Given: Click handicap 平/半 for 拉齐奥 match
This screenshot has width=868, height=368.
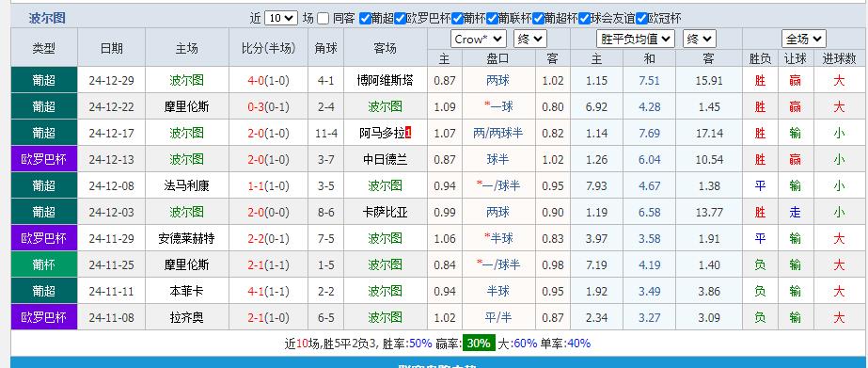Looking at the screenshot, I should [x=498, y=317].
